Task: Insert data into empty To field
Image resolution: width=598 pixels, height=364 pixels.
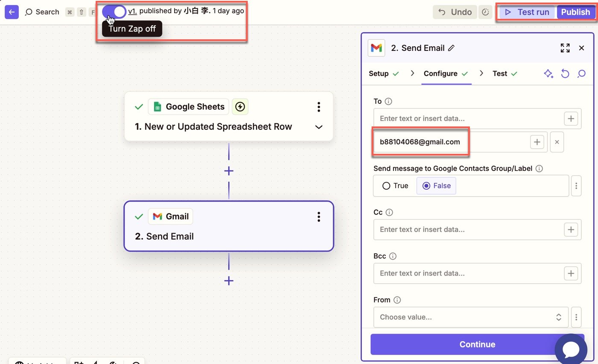Action: [571, 119]
